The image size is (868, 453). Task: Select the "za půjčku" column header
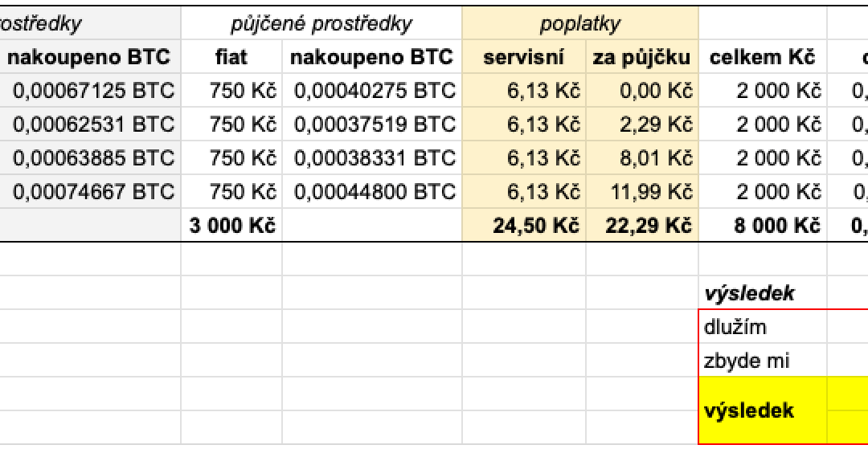[x=642, y=58]
